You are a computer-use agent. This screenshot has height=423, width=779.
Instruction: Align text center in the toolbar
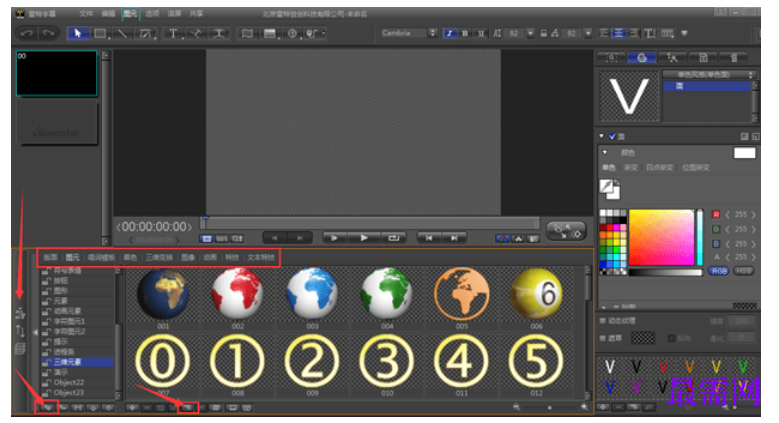(619, 33)
